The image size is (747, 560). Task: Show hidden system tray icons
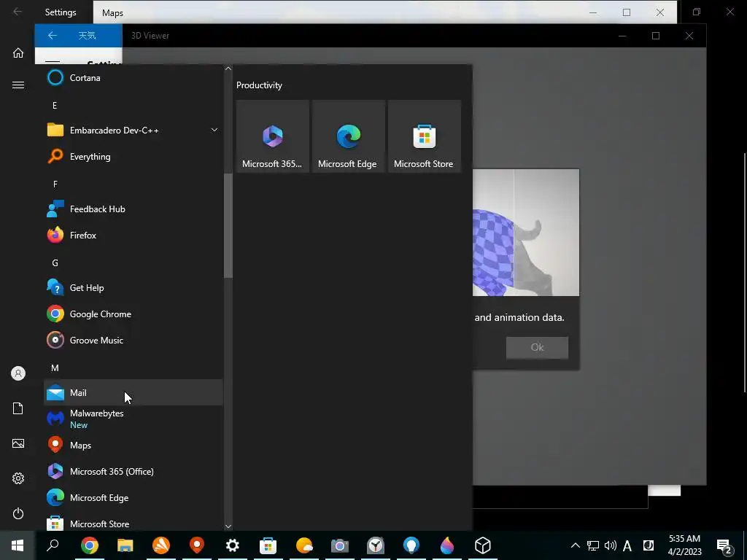(x=575, y=545)
